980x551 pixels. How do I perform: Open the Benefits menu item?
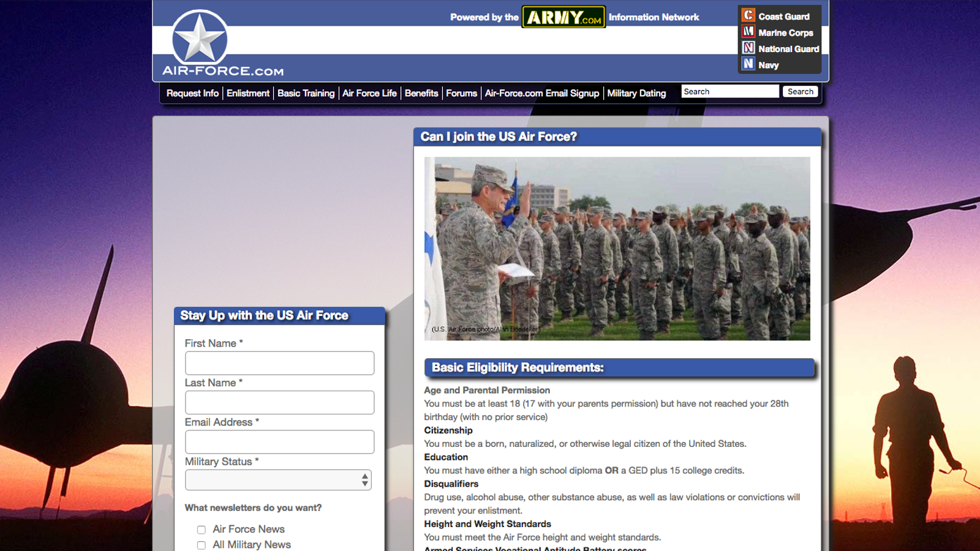(421, 93)
